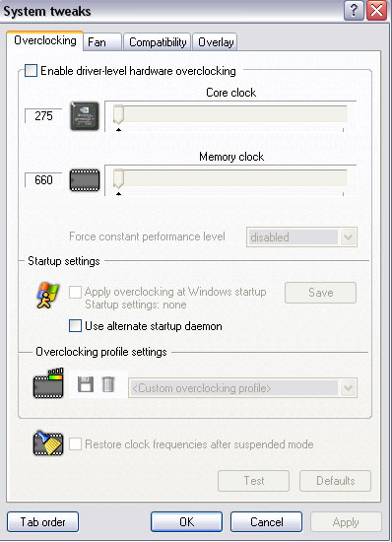392x542 pixels.
Task: Toggle Use alternate startup daemon
Action: point(75,326)
